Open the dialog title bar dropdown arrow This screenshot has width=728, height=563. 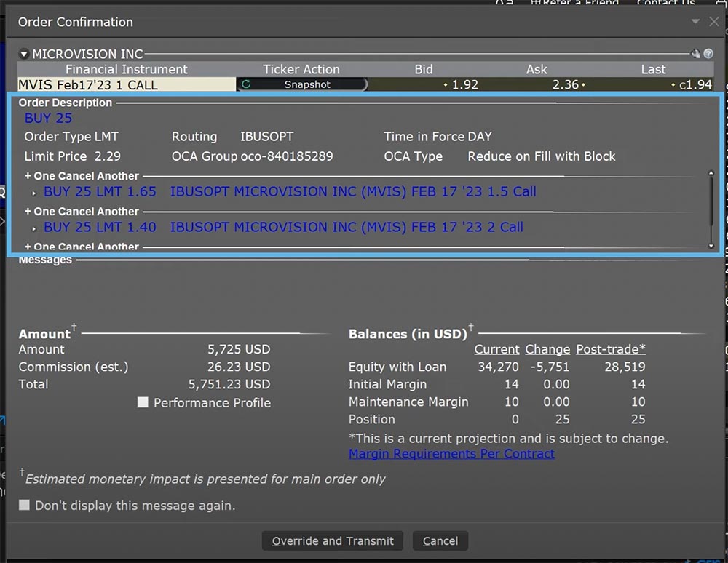coord(695,22)
